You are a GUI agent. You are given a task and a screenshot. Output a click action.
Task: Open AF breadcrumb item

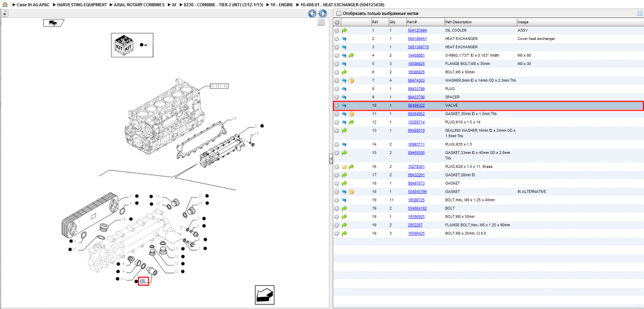pos(174,5)
